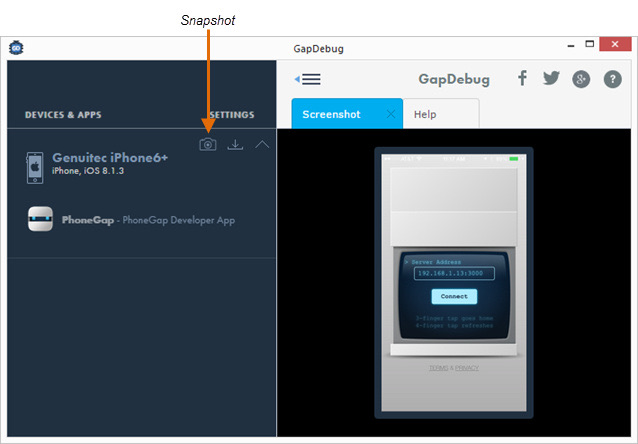The image size is (638, 444).
Task: Maximize the GapDebug window
Action: [x=590, y=44]
